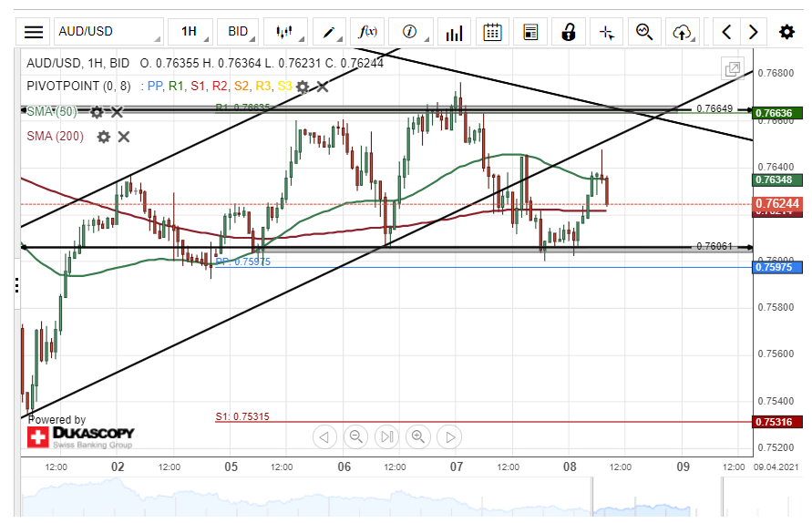Image resolution: width=812 pixels, height=523 pixels.
Task: Click the PP: 0.75975 line label
Action: click(243, 261)
